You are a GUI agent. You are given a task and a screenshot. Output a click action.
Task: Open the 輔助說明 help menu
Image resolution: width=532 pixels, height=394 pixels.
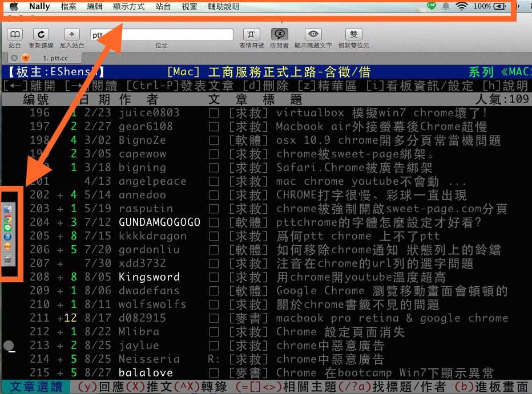pyautogui.click(x=224, y=6)
